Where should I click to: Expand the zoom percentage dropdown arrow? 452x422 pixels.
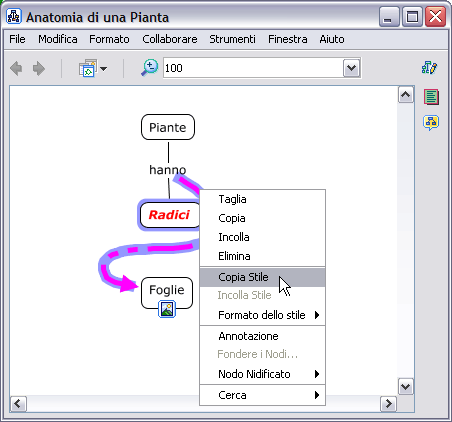click(x=351, y=68)
